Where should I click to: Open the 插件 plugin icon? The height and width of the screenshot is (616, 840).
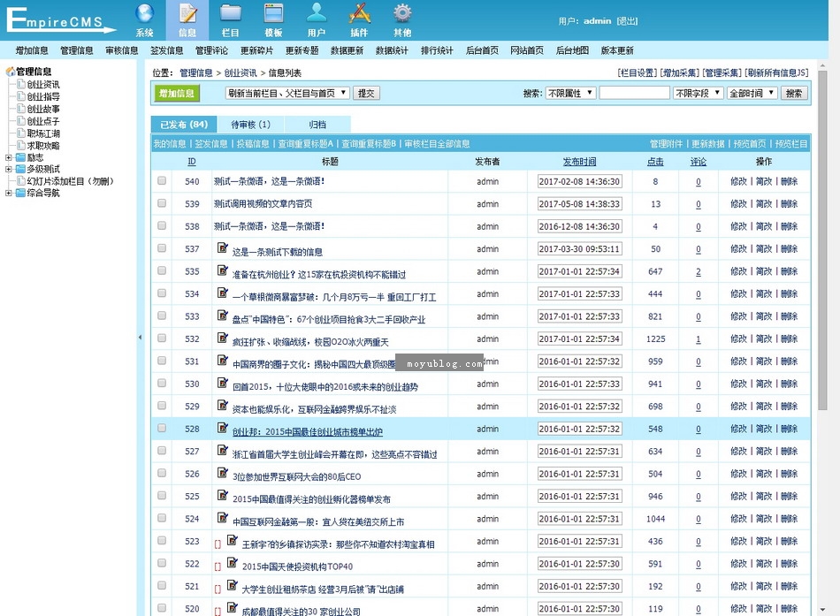(360, 13)
